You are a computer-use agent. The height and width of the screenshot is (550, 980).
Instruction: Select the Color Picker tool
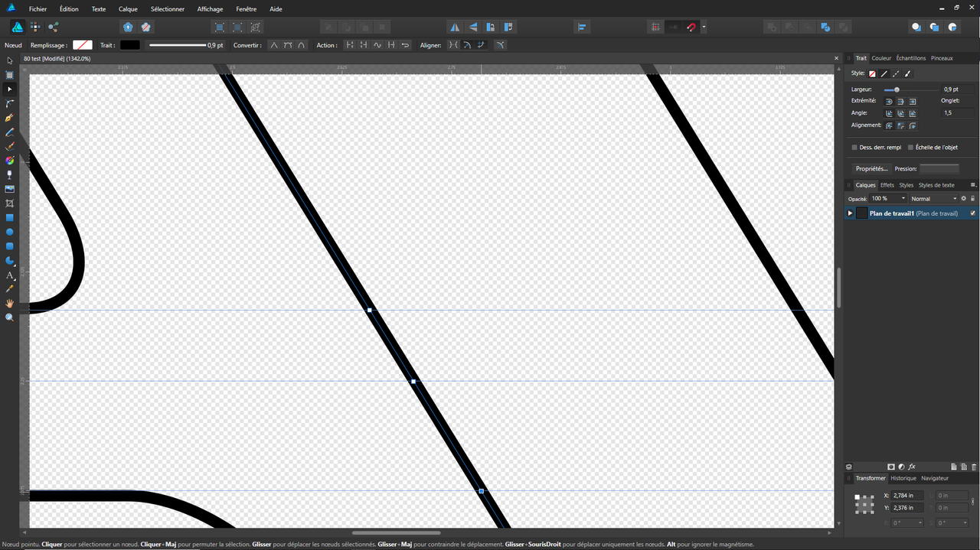point(10,289)
